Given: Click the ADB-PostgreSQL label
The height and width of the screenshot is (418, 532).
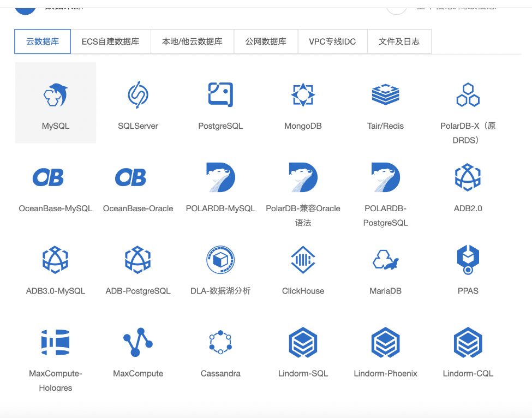Looking at the screenshot, I should click(x=138, y=291).
